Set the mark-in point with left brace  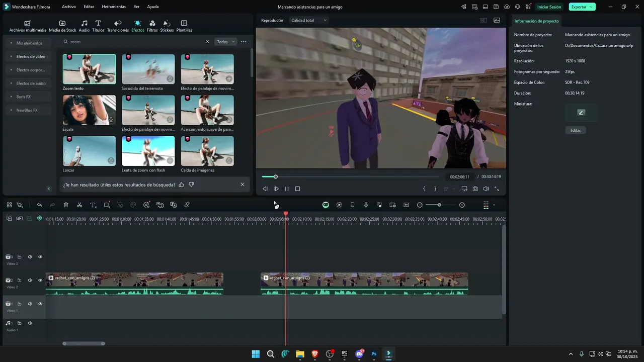(424, 189)
